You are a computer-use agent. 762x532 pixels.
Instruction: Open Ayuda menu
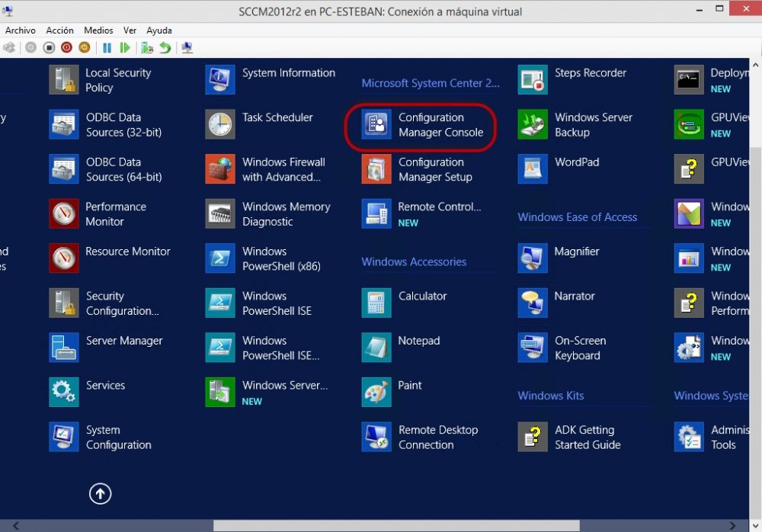pyautogui.click(x=159, y=30)
